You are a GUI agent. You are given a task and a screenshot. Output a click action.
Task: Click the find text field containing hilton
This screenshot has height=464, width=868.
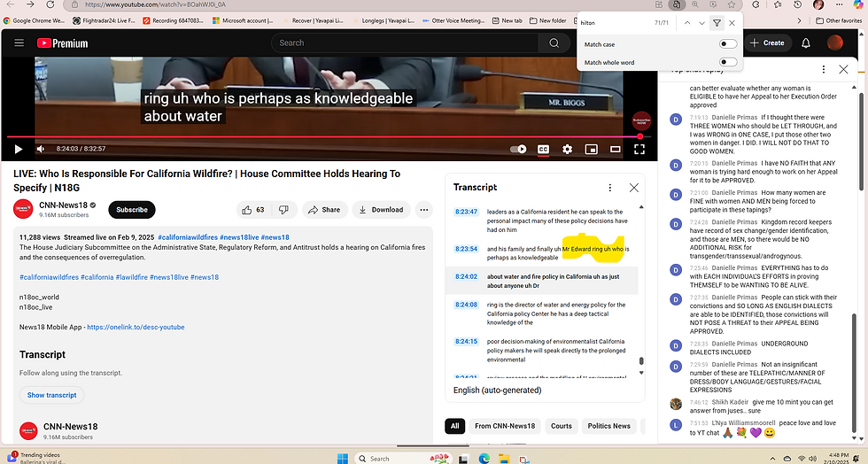tap(613, 23)
